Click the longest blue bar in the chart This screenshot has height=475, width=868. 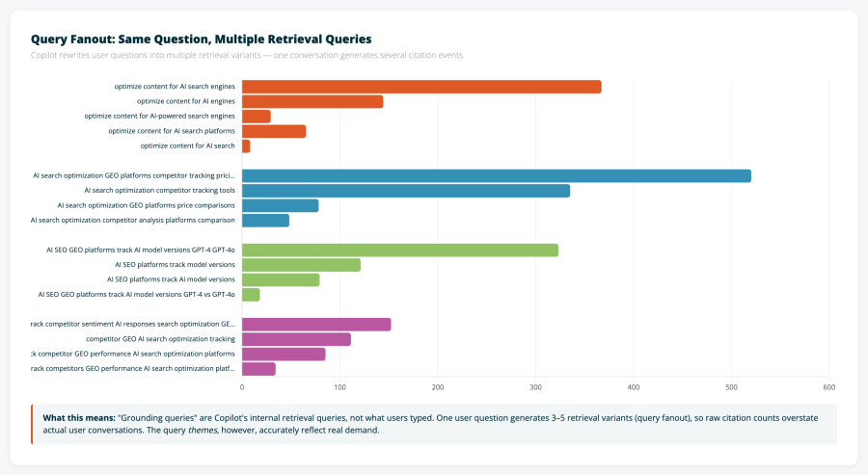click(496, 175)
